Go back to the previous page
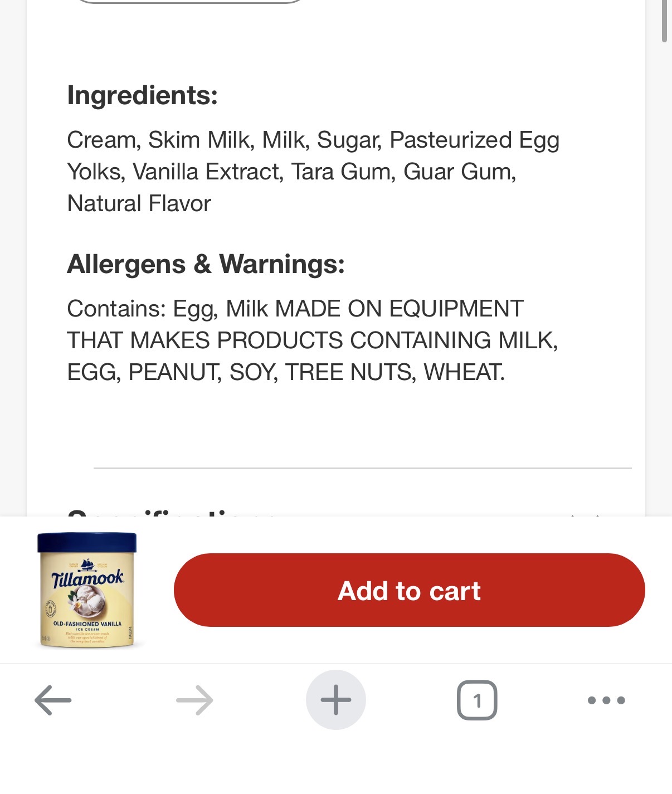 (53, 700)
